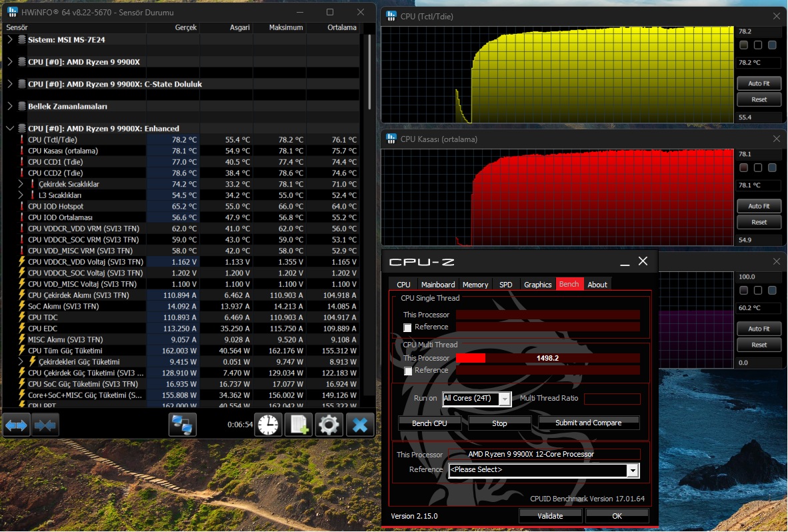Viewport: 788px width, 532px height.
Task: Close the CPU-Z window with its X
Action: point(643,261)
